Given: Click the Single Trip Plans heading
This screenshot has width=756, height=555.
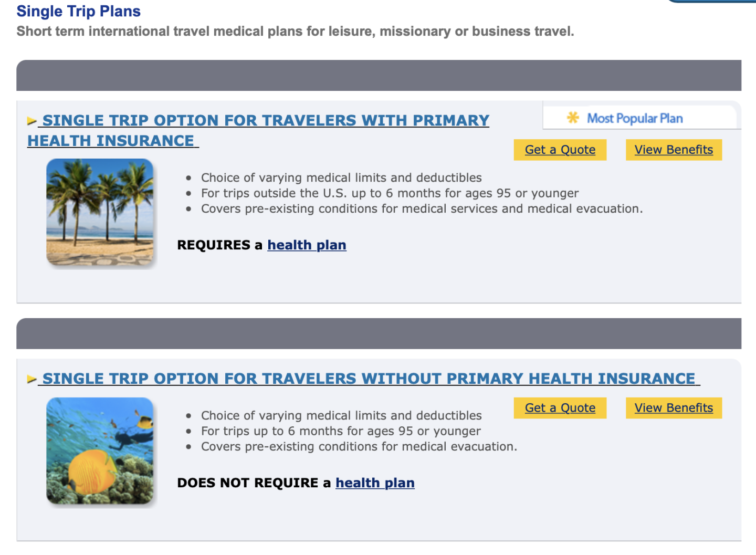Looking at the screenshot, I should pos(79,12).
